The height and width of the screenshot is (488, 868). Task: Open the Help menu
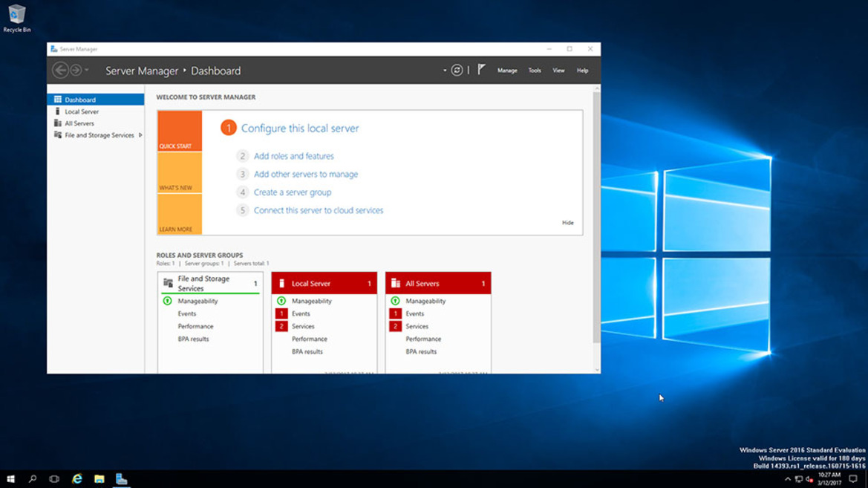tap(582, 71)
